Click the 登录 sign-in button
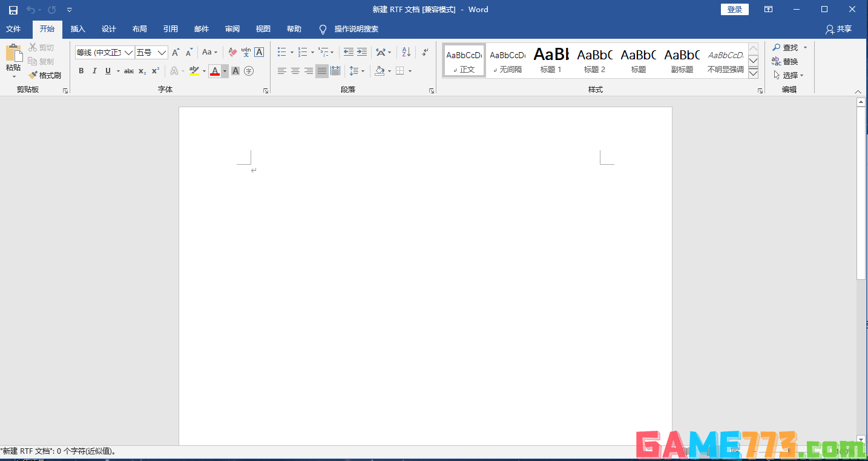The height and width of the screenshot is (461, 868). point(735,10)
